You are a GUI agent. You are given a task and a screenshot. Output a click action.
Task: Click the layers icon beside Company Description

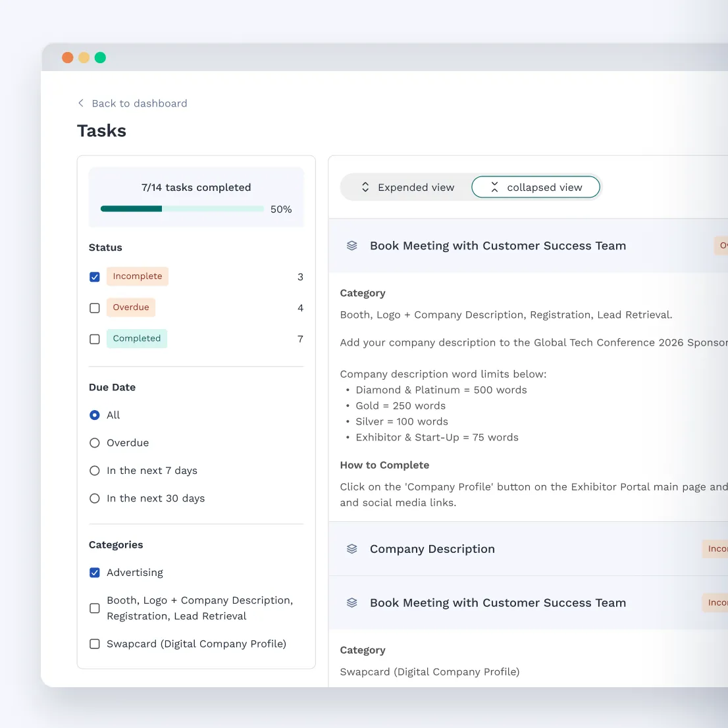pyautogui.click(x=351, y=548)
